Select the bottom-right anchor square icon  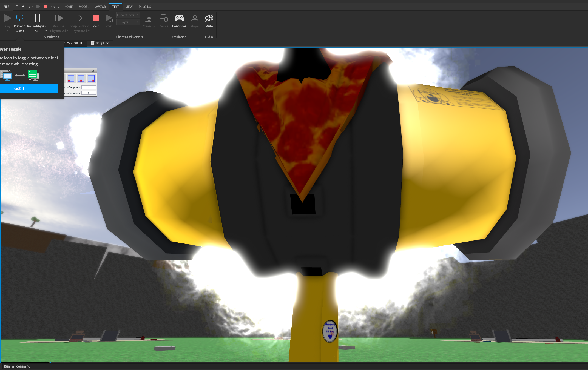91,79
